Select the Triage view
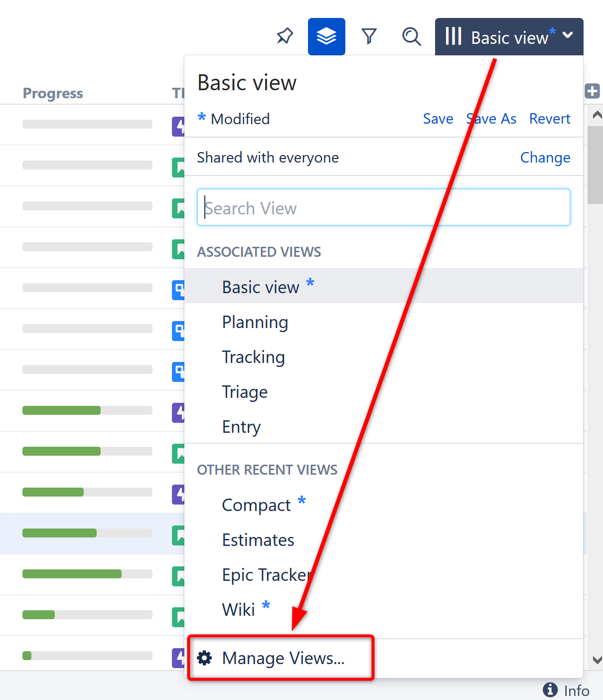This screenshot has height=700, width=603. (x=245, y=392)
